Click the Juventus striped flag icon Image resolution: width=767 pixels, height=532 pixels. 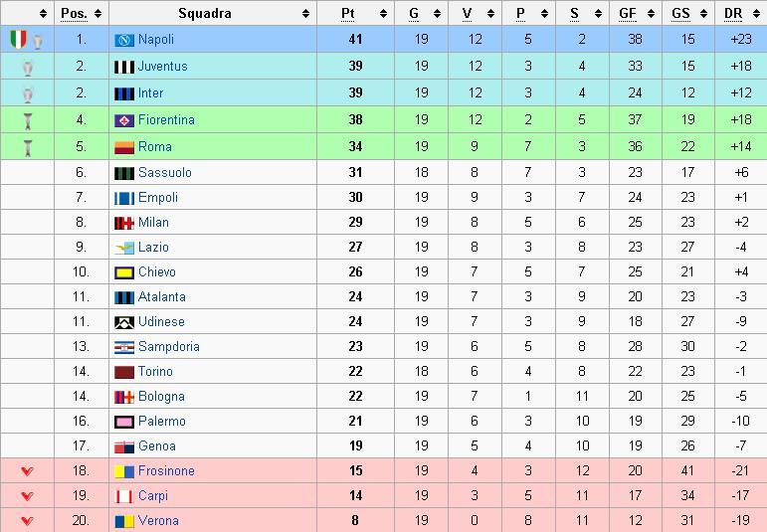point(124,67)
